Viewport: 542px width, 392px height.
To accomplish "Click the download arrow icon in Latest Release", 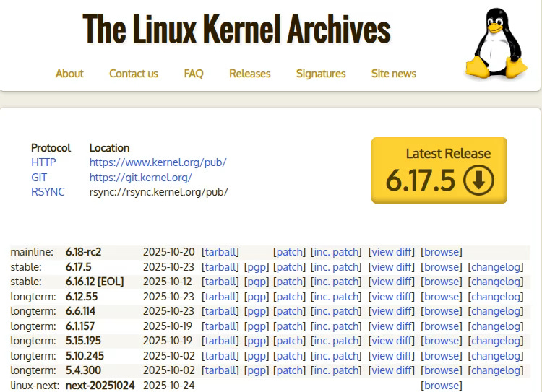I will click(x=478, y=180).
